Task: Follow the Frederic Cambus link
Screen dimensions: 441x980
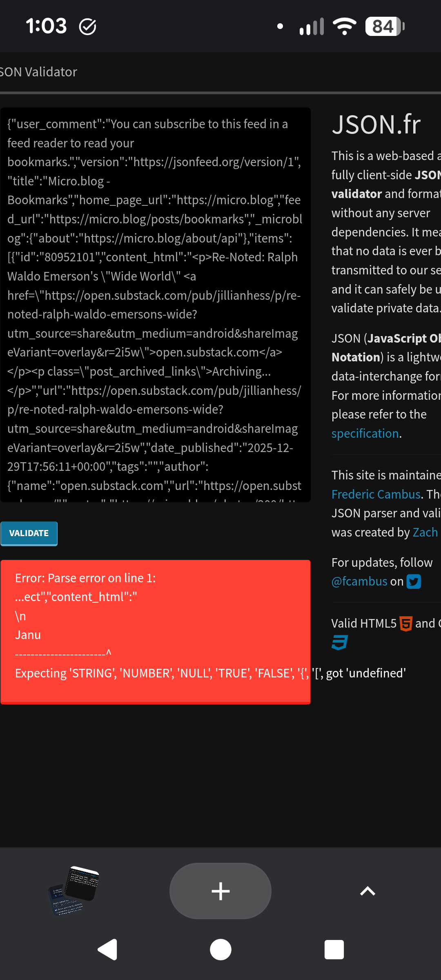Action: point(376,494)
